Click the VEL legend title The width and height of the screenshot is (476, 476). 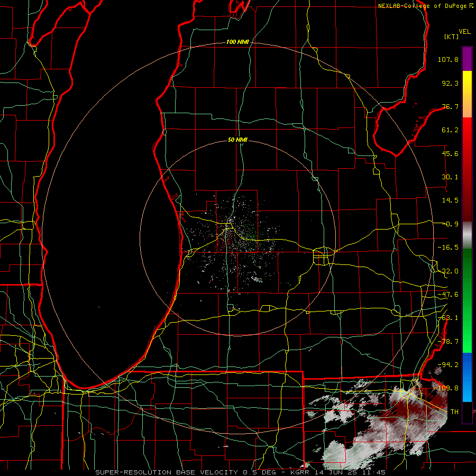point(465,32)
